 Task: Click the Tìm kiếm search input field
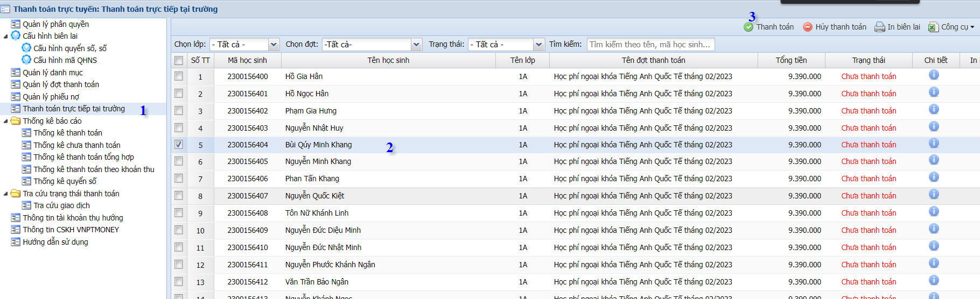tap(650, 44)
